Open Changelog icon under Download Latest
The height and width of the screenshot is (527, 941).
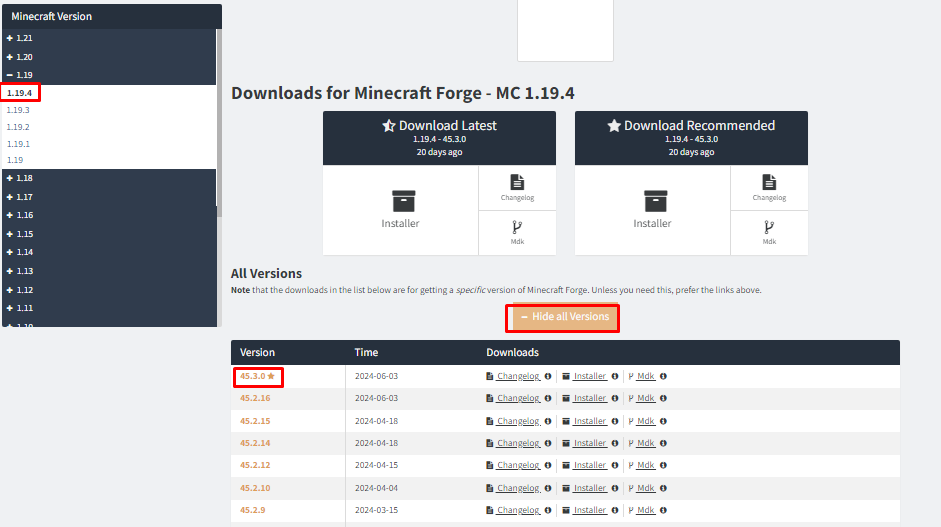point(517,182)
